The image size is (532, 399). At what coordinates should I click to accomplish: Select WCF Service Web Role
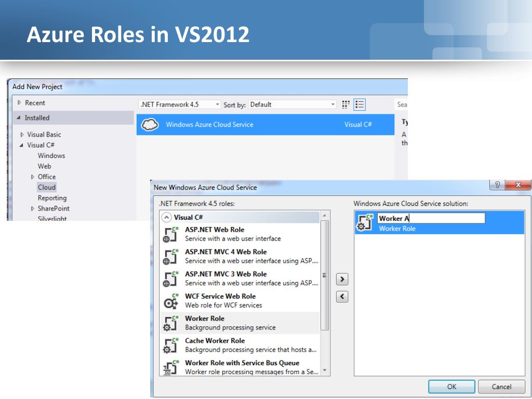tap(240, 301)
